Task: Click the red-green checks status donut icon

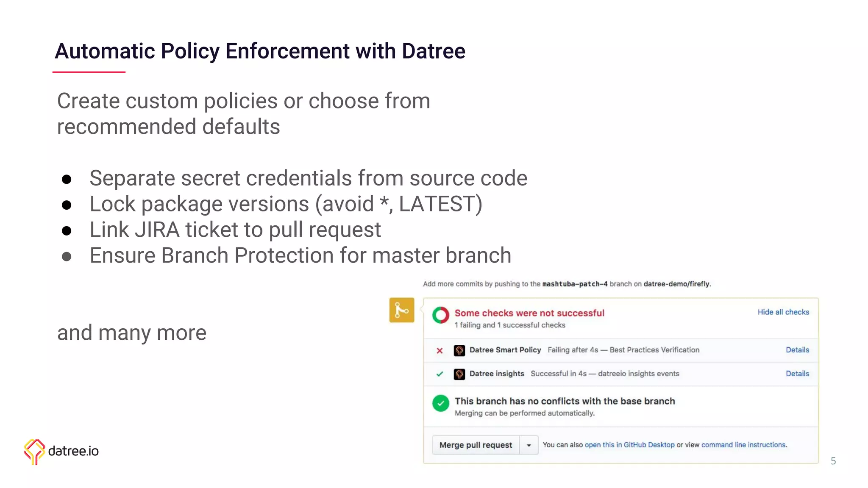Action: [440, 315]
